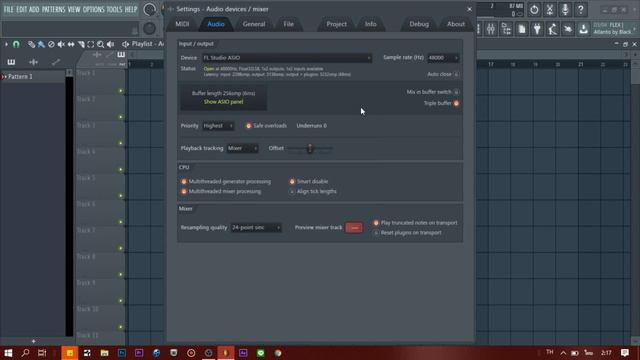640x360 pixels.
Task: Click the Offset slider handle
Action: point(310,148)
